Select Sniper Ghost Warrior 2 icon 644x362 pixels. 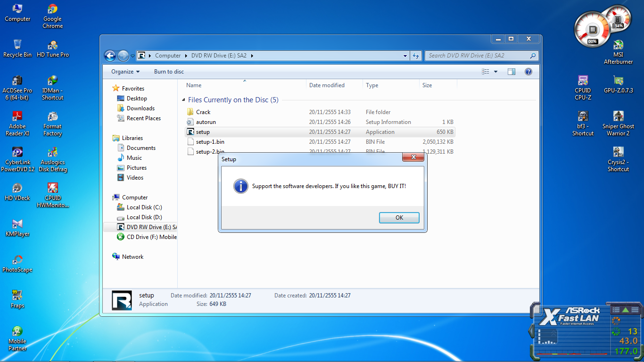pyautogui.click(x=619, y=123)
